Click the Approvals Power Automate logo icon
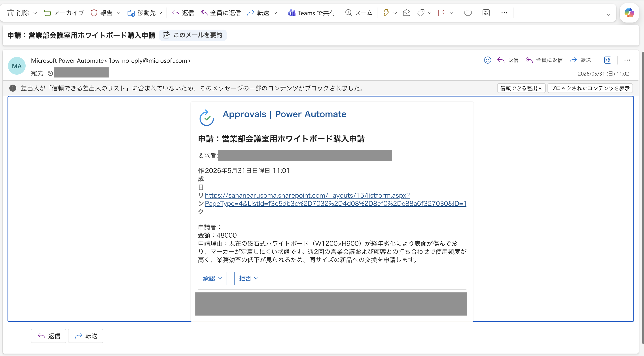 [206, 117]
